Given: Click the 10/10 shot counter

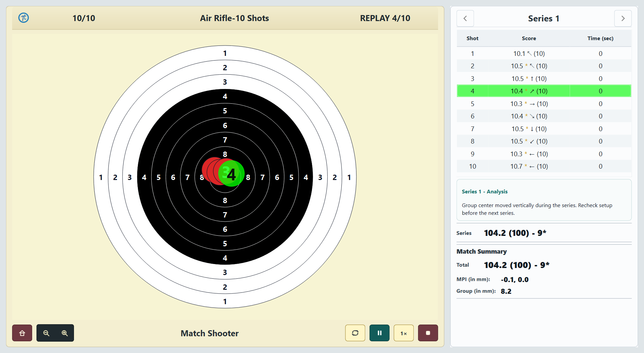Looking at the screenshot, I should pos(84,18).
